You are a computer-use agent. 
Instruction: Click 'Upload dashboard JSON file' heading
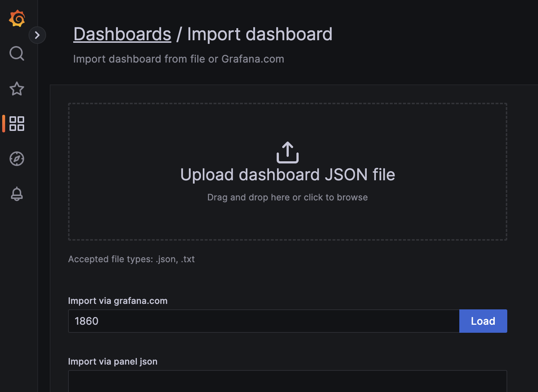tap(288, 175)
